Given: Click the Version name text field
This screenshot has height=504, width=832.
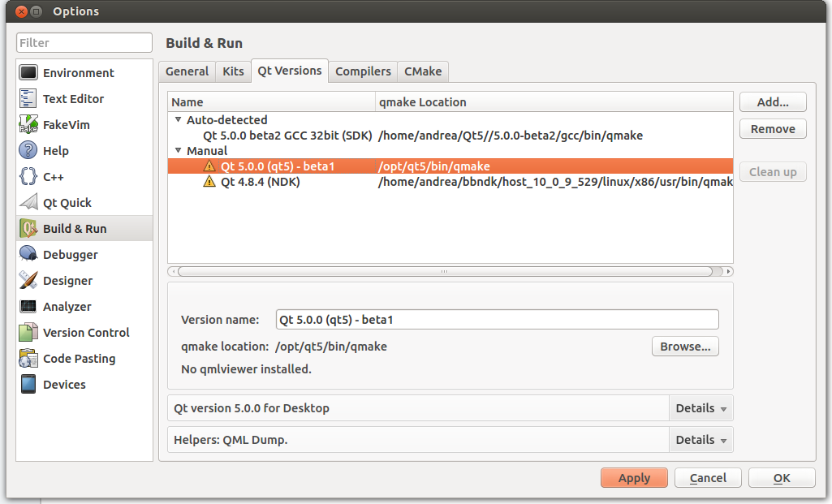Looking at the screenshot, I should tap(498, 320).
